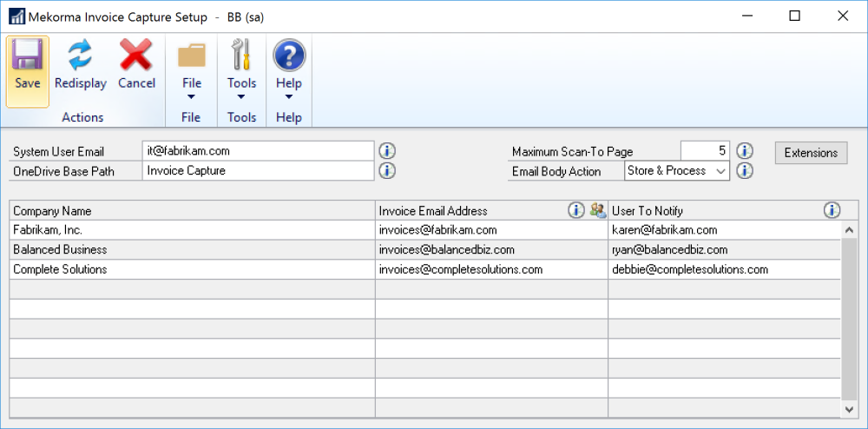
Task: Click the Maximum Scan-To Page value field
Action: click(705, 150)
